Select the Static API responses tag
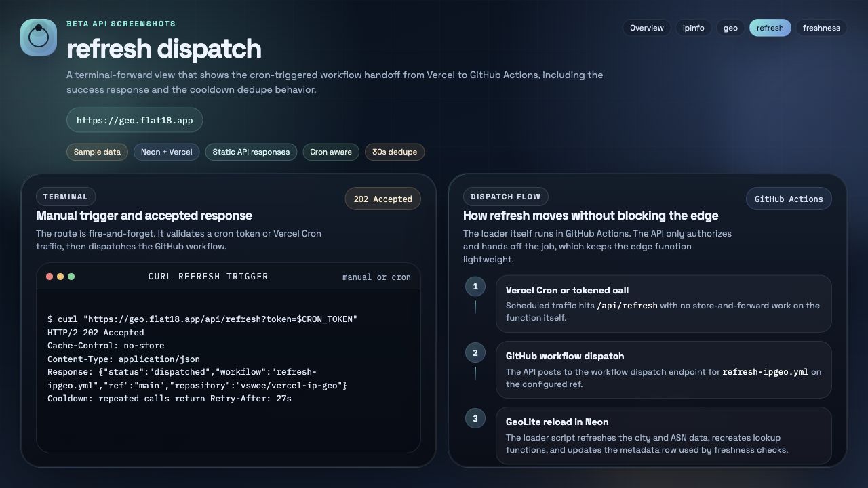 251,152
